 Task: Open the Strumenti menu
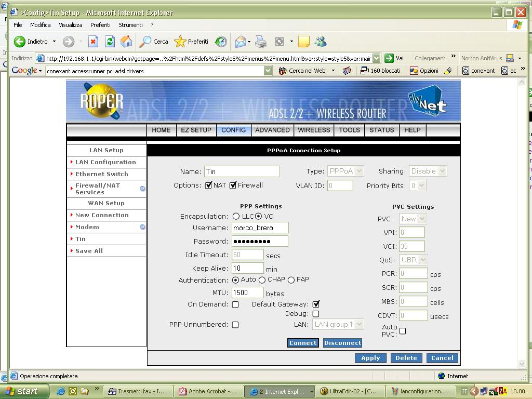[x=130, y=24]
